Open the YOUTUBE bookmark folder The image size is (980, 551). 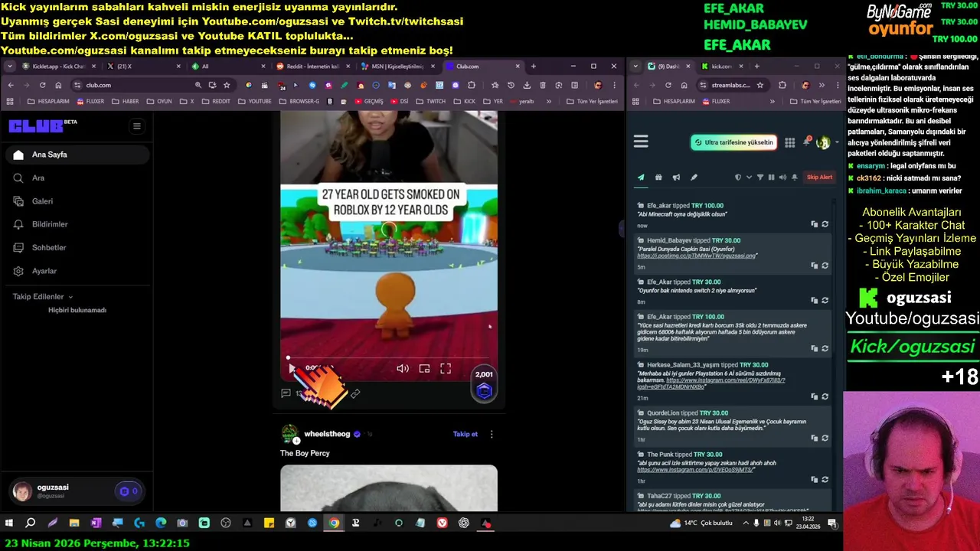[254, 101]
